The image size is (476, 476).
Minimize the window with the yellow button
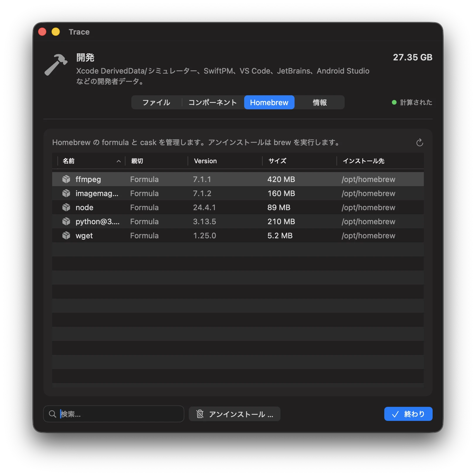pyautogui.click(x=56, y=32)
